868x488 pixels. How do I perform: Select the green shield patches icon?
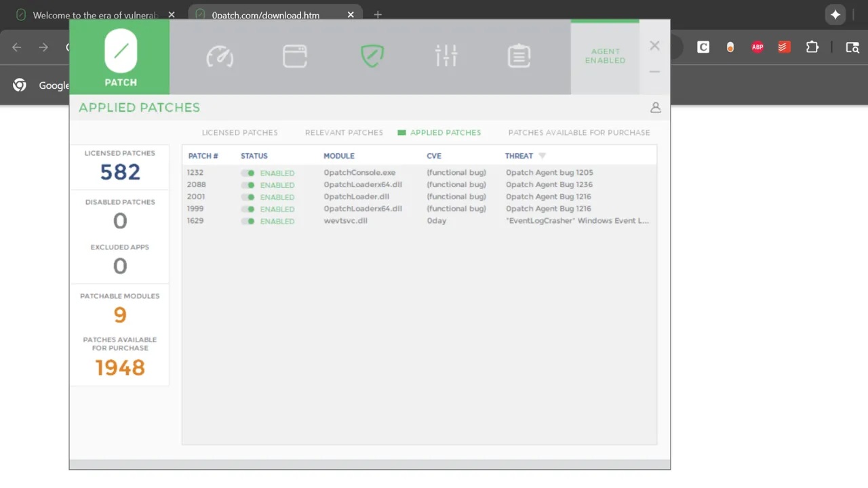(372, 56)
